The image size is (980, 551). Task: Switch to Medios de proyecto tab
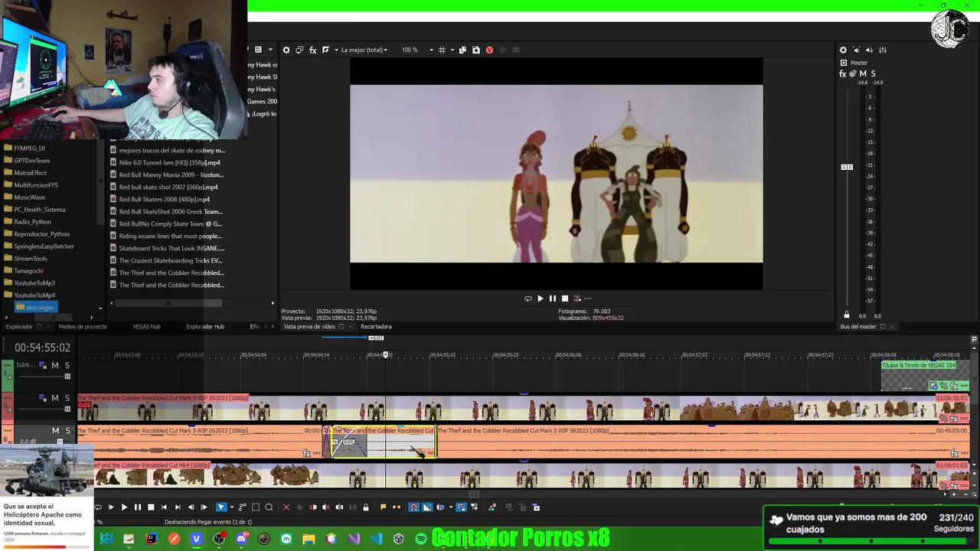(83, 327)
